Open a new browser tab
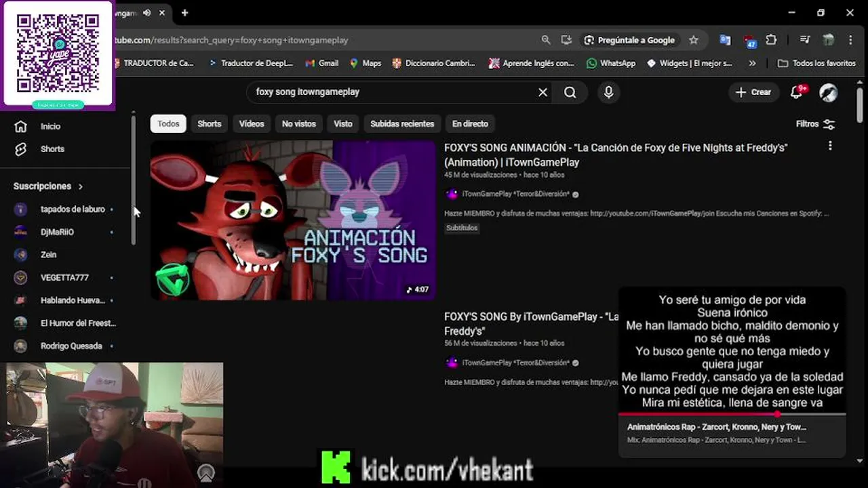 184,13
